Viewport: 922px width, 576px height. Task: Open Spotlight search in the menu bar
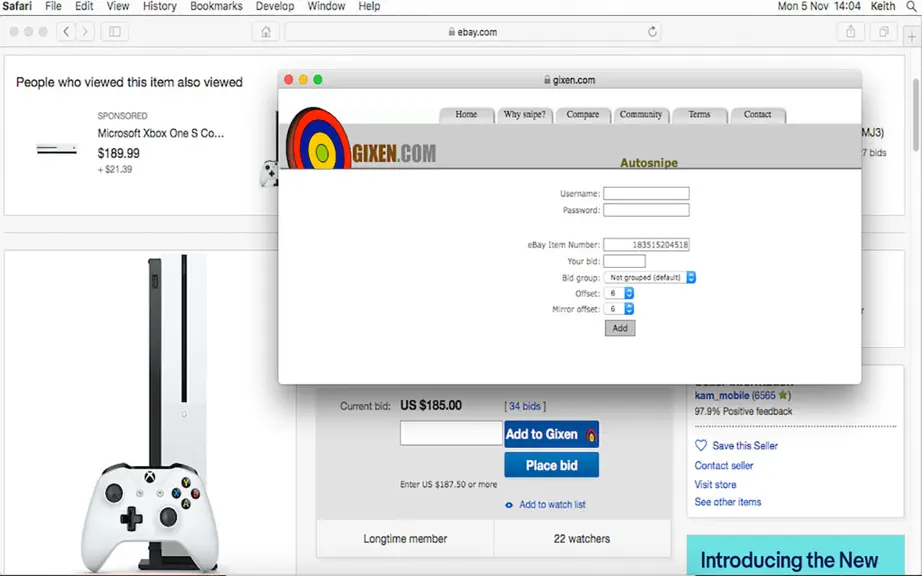tap(913, 6)
